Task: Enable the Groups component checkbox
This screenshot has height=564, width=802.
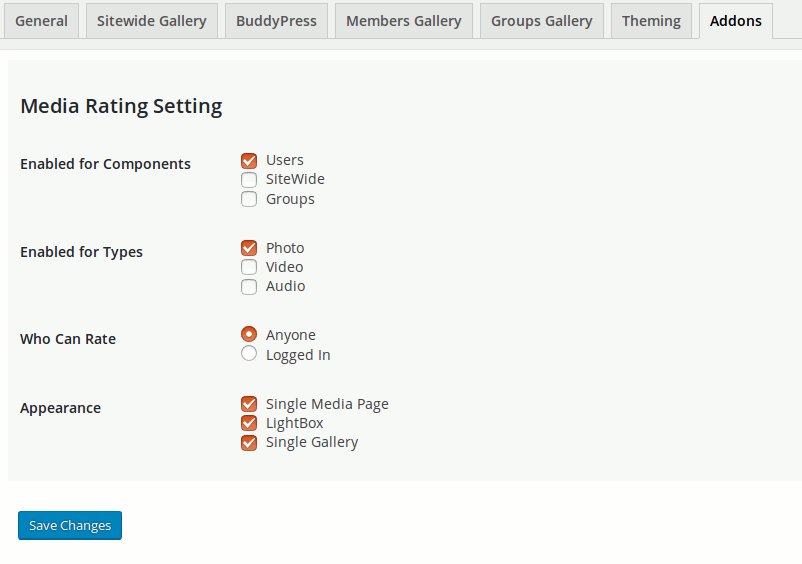Action: 249,199
